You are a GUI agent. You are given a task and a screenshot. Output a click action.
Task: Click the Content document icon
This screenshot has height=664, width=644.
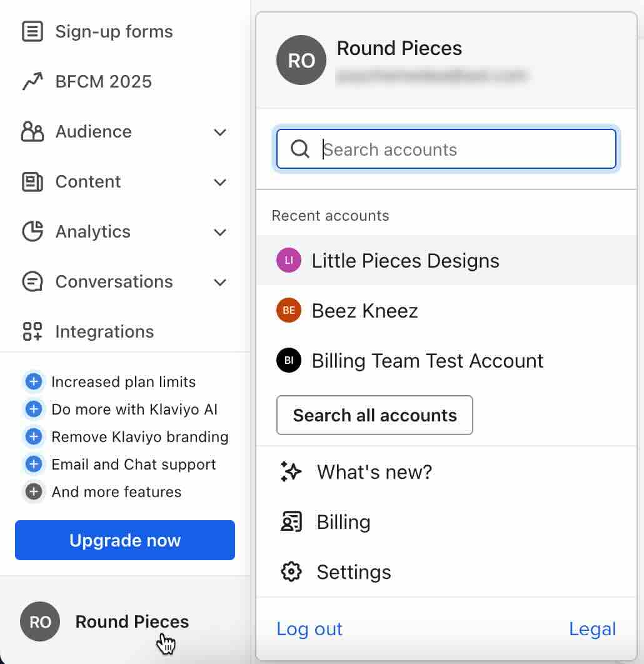pyautogui.click(x=33, y=182)
